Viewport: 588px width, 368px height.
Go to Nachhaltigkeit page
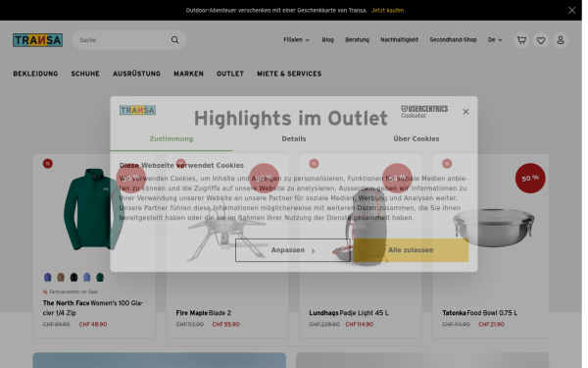tap(399, 40)
